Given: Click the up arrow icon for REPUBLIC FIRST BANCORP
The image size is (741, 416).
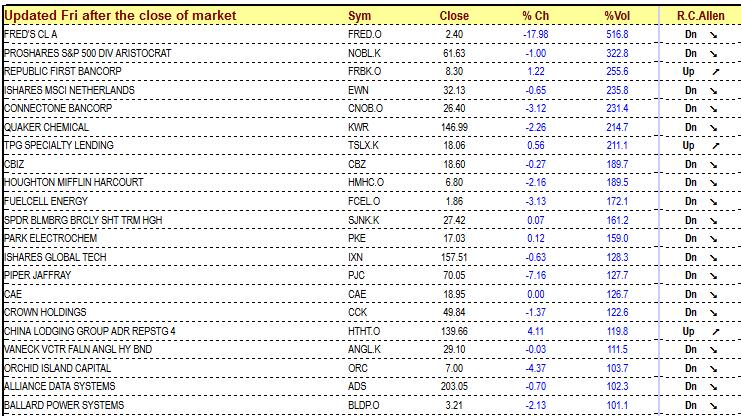Looking at the screenshot, I should pyautogui.click(x=715, y=72).
